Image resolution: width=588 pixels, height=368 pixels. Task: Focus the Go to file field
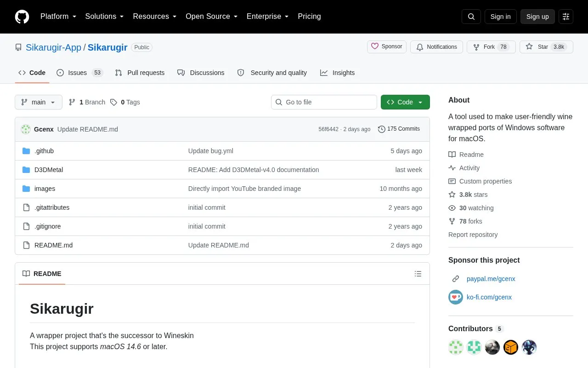click(324, 102)
